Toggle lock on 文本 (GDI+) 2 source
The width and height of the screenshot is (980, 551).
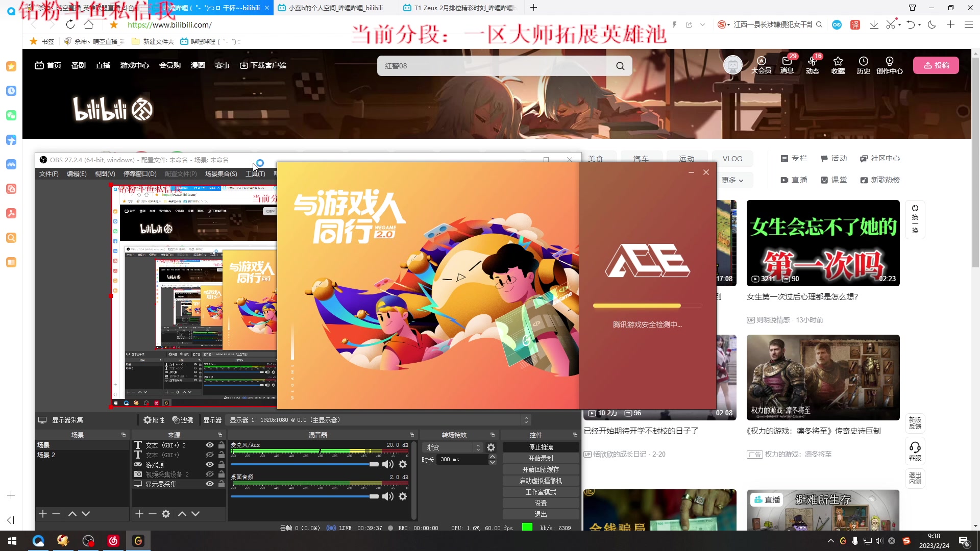222,445
